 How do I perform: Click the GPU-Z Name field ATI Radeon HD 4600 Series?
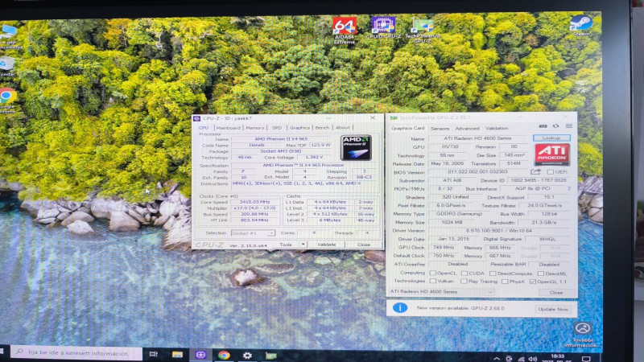click(477, 138)
